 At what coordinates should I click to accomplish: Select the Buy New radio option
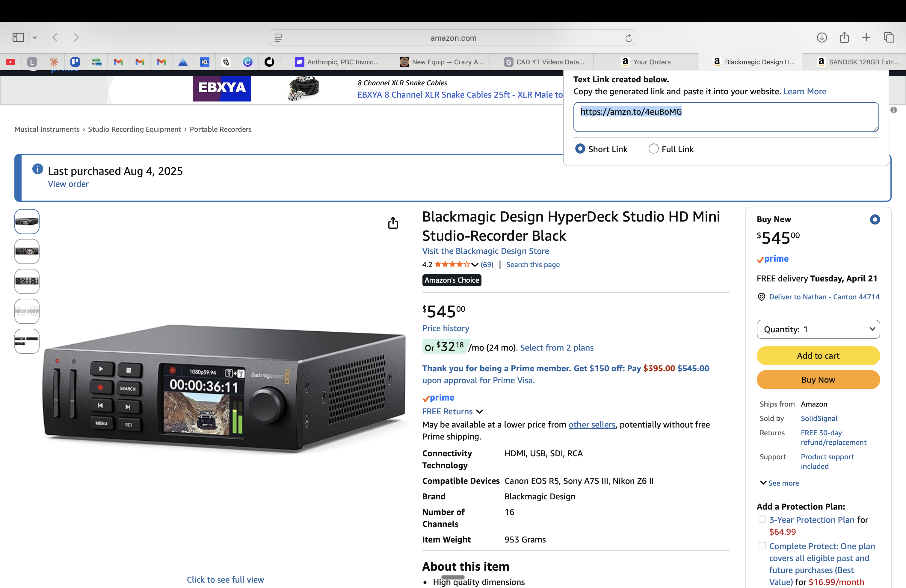pos(875,219)
